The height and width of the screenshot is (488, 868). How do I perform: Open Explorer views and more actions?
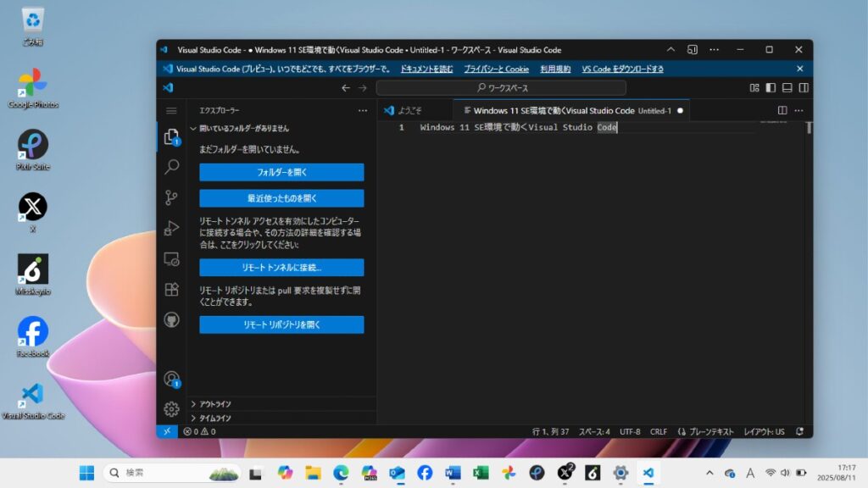[x=363, y=111]
